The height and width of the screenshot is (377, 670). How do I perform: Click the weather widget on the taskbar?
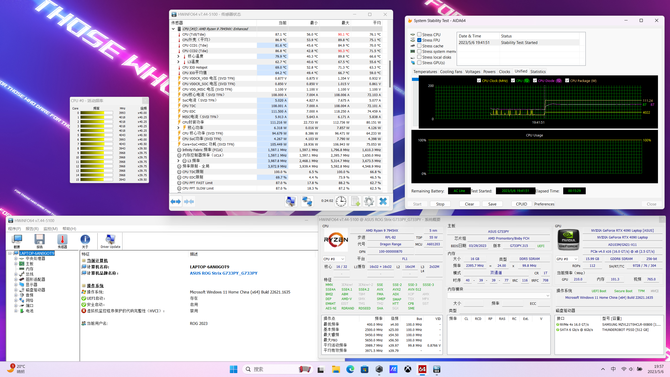coord(16,369)
